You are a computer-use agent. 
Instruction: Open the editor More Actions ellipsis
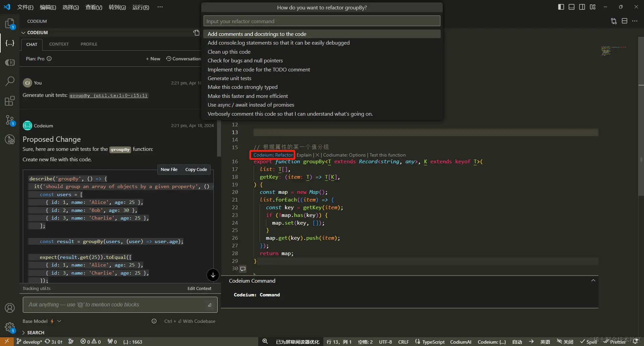[x=635, y=21]
